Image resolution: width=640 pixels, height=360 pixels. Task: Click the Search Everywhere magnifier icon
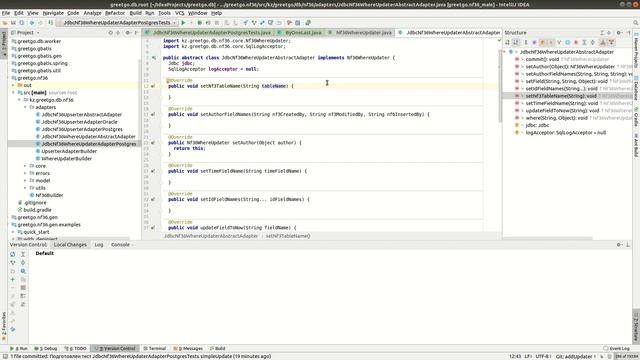[x=636, y=23]
